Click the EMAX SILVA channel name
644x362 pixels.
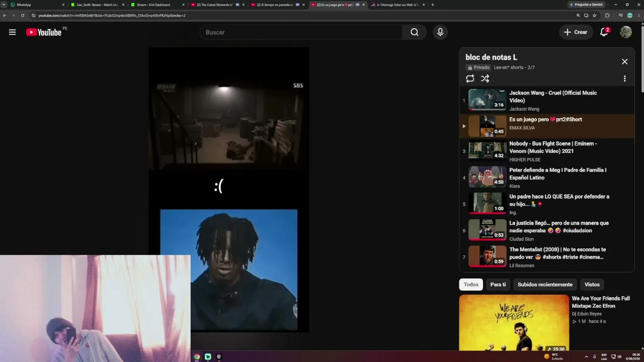pos(522,128)
